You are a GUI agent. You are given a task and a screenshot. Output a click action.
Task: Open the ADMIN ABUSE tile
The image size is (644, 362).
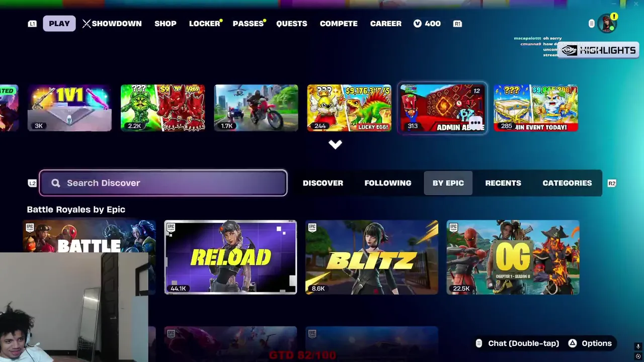(x=443, y=108)
